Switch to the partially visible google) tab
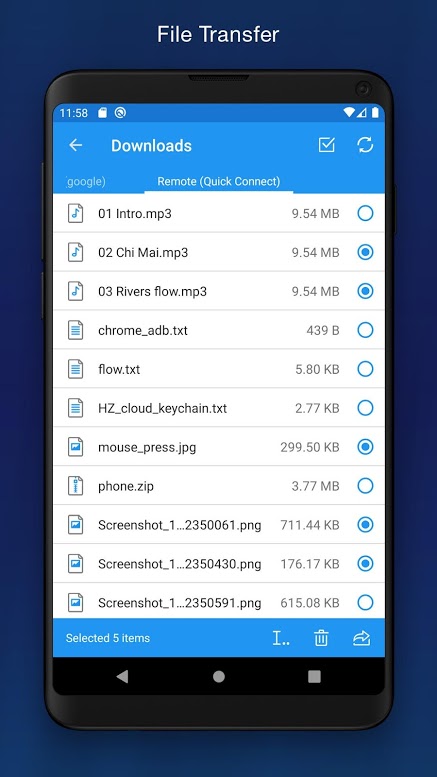 point(86,181)
